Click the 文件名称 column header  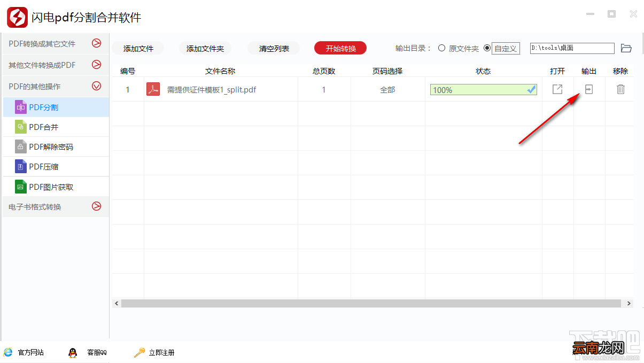click(x=220, y=71)
